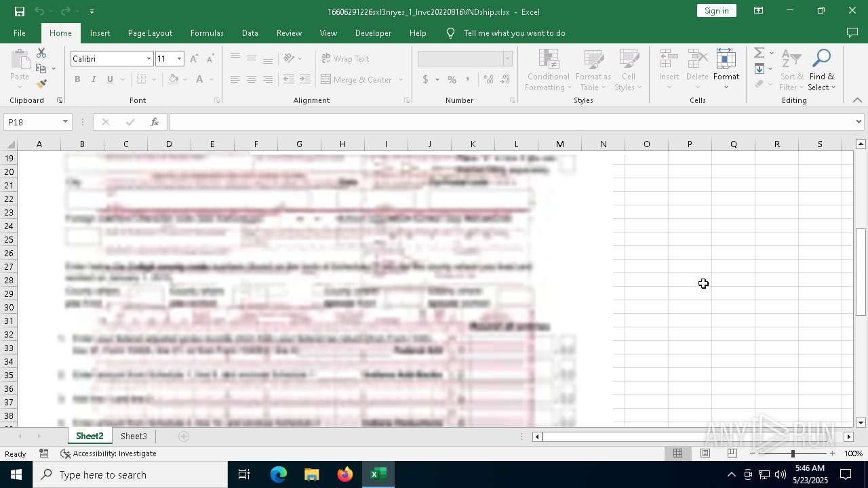Open the Cell Styles gallery

(629, 70)
